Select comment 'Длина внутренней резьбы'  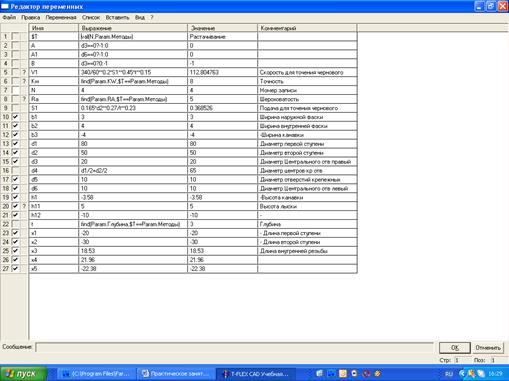coord(307,251)
